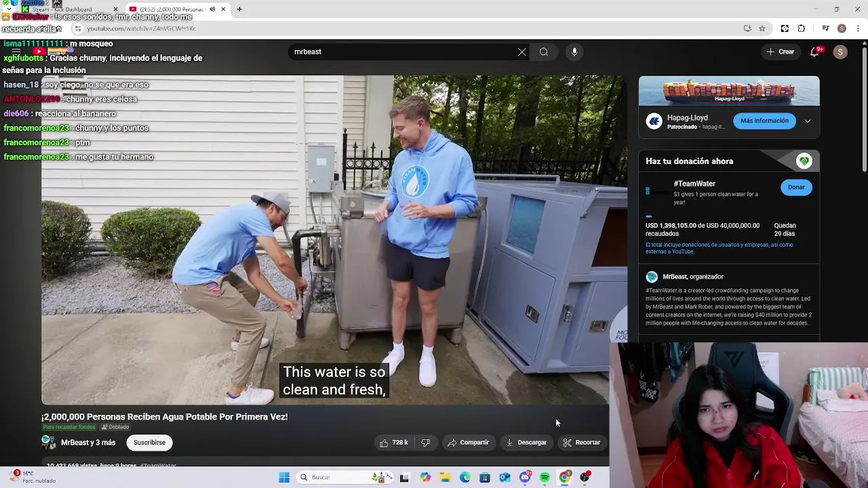Click the YouTube page scrollbar
Viewport: 868px width, 488px height.
click(864, 108)
